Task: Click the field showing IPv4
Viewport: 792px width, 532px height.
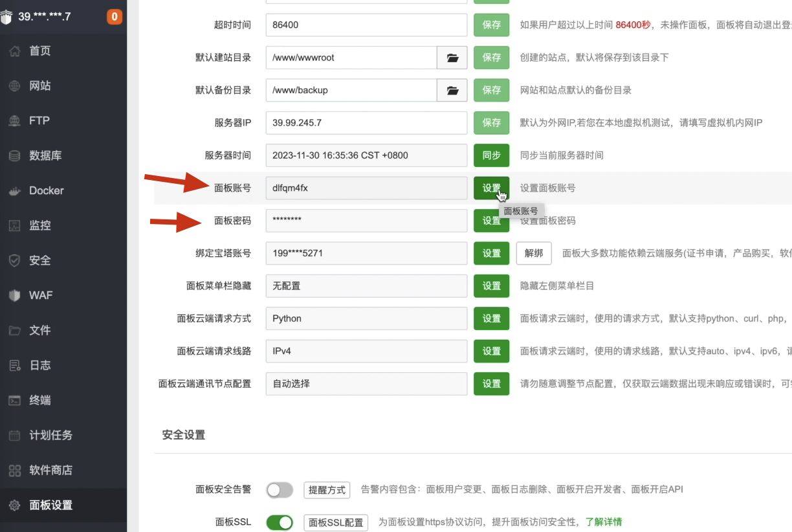Action: [x=366, y=351]
